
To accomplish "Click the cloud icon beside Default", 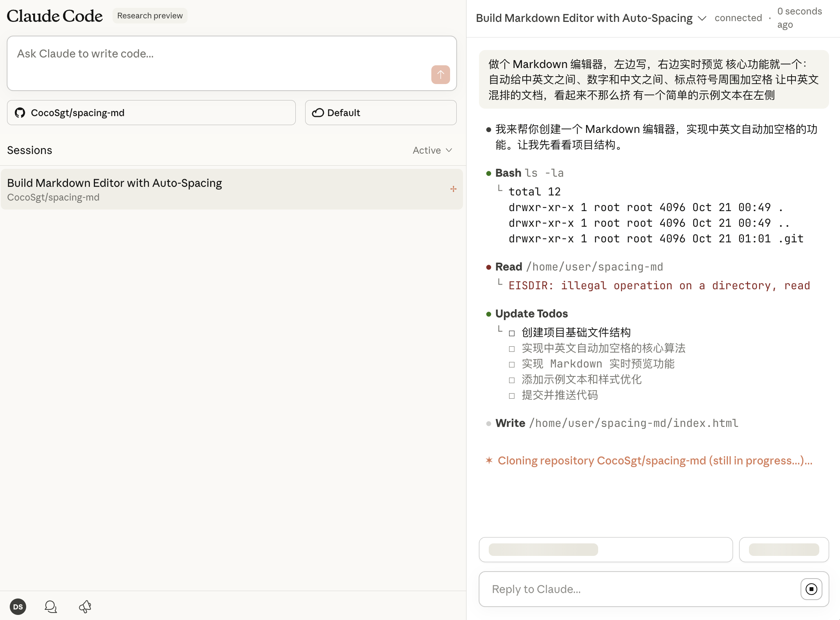I will click(x=318, y=113).
